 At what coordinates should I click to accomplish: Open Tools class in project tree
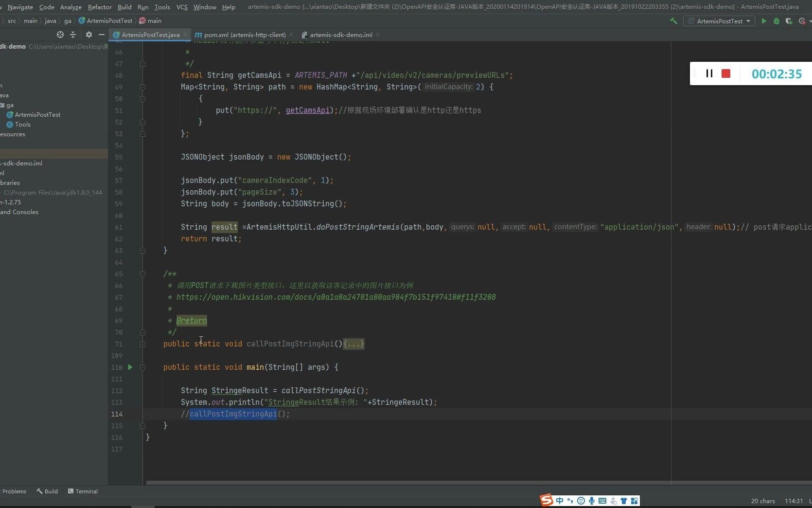(22, 125)
